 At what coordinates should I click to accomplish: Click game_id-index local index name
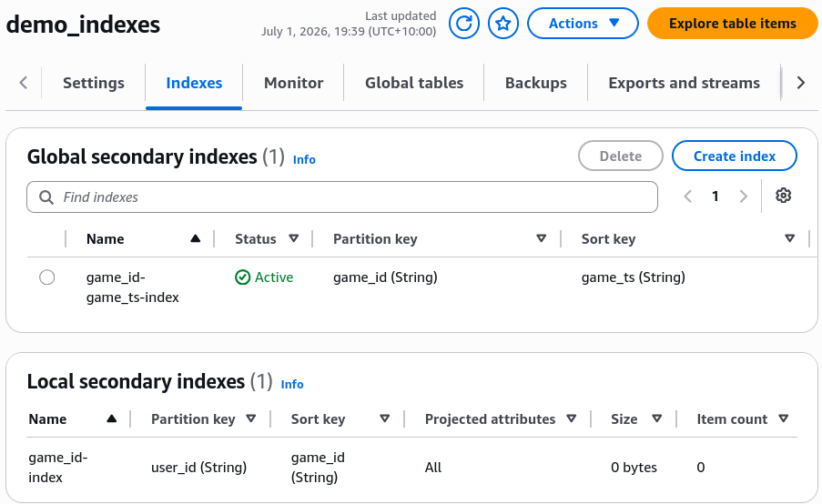[58, 468]
